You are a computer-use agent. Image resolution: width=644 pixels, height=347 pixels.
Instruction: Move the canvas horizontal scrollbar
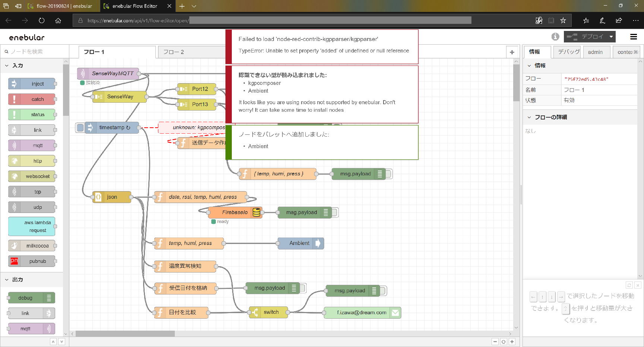point(125,334)
